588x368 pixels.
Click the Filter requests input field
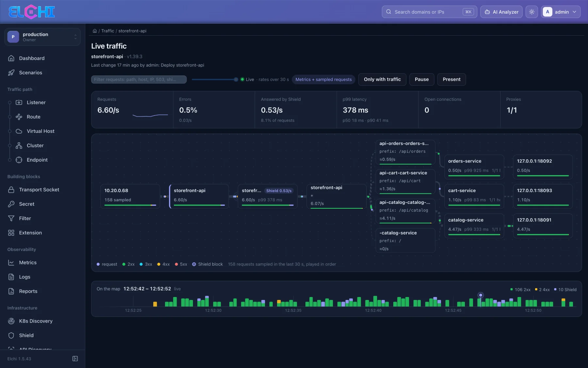139,79
